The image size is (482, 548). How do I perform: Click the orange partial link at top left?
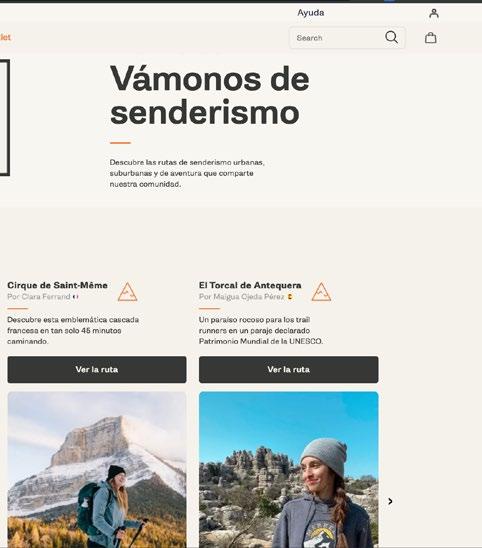(x=5, y=37)
